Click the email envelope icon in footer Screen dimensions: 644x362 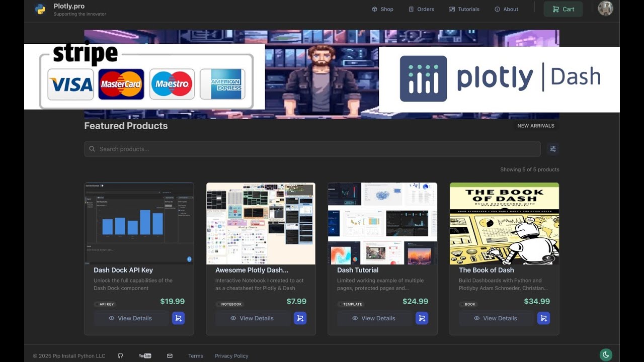[x=170, y=356]
